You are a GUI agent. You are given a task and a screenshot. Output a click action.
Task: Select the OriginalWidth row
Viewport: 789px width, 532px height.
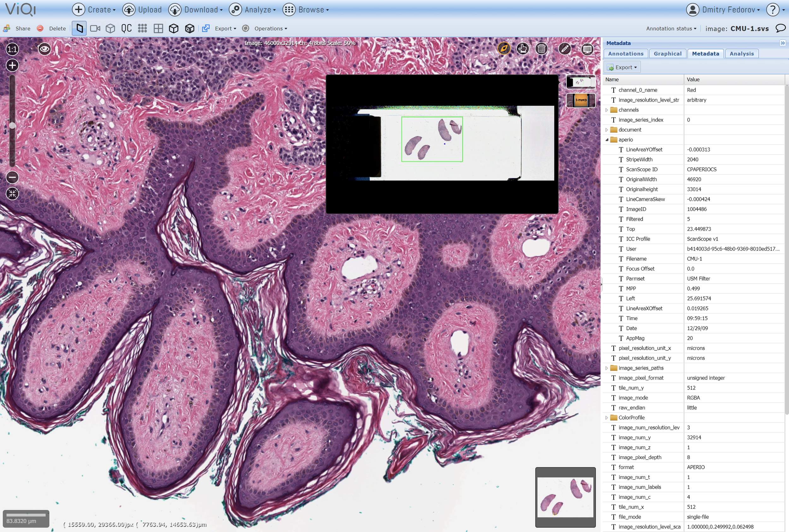(x=694, y=179)
